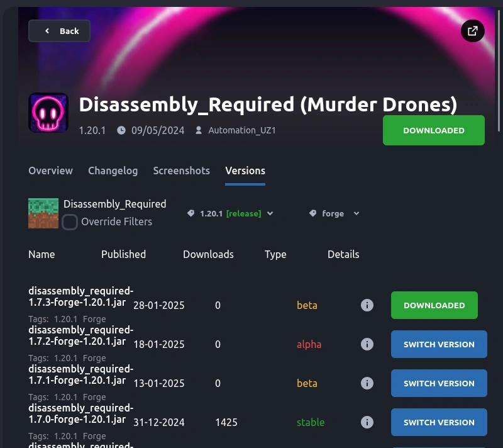Click the tag icon beside forge
The height and width of the screenshot is (448, 503).
click(x=312, y=213)
